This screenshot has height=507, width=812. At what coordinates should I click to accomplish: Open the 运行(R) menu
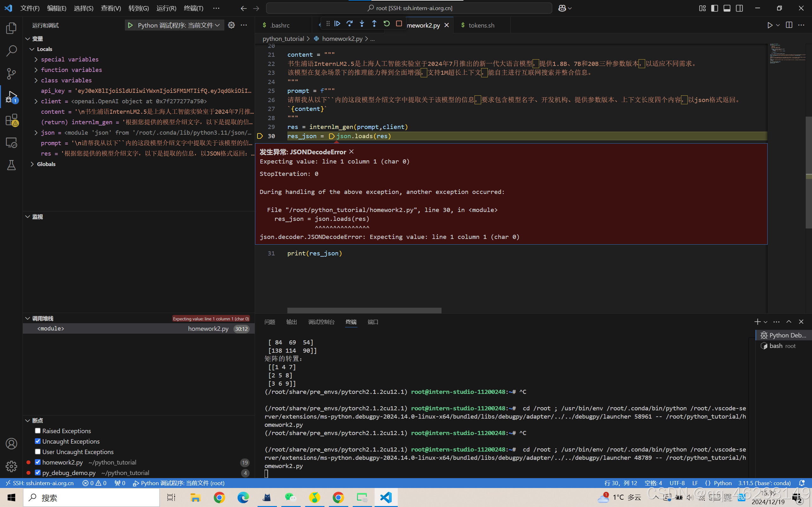point(166,8)
